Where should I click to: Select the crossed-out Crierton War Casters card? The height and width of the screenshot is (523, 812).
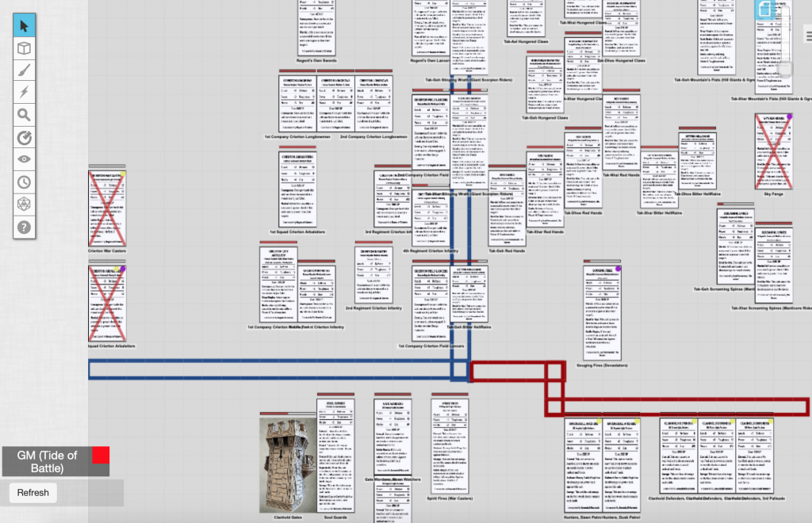click(x=107, y=206)
